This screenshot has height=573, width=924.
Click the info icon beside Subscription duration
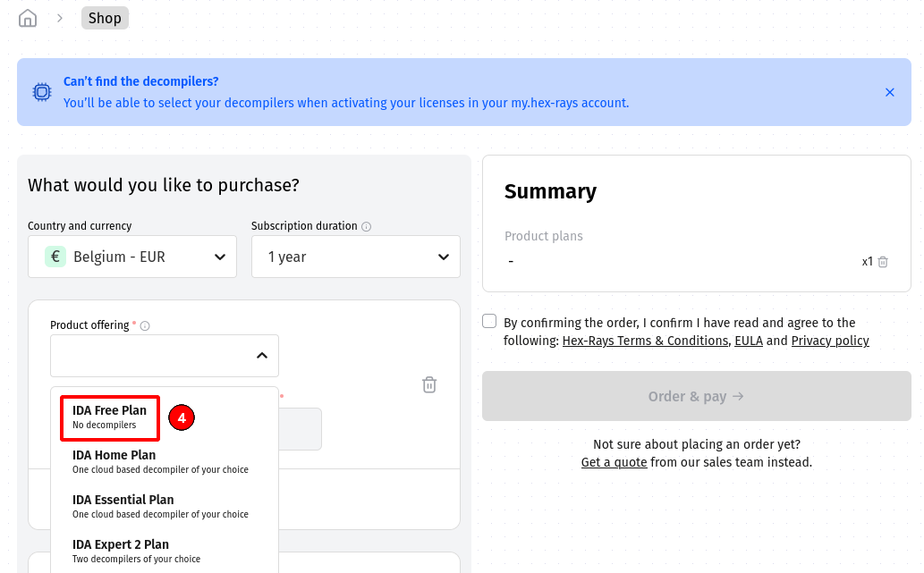pos(366,227)
